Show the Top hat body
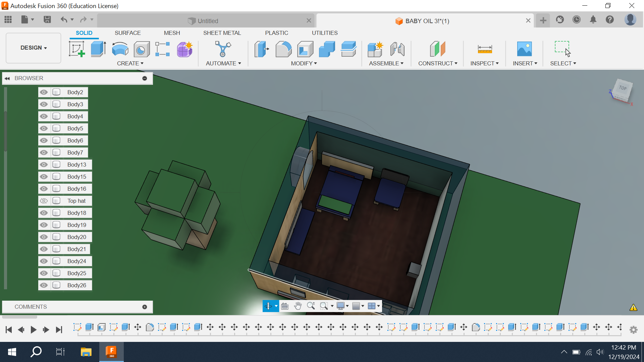Viewport: 644px width, 362px height. [44, 201]
